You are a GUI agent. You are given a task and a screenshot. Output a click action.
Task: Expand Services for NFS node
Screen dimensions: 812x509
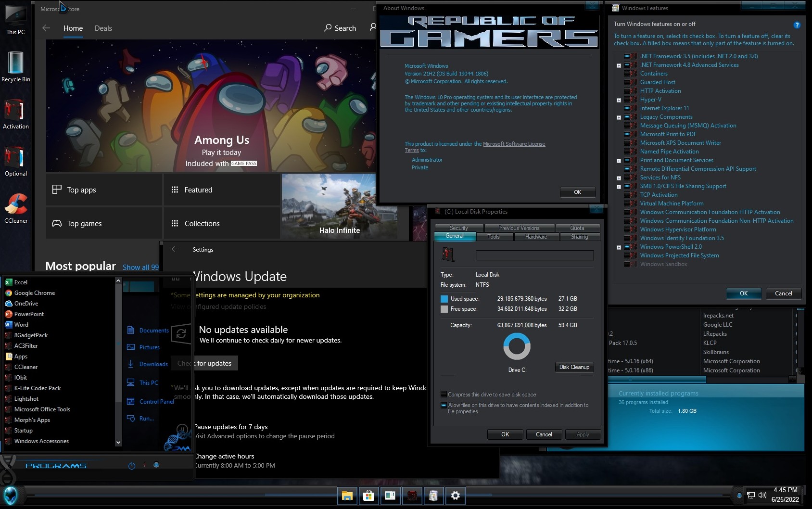coord(619,178)
